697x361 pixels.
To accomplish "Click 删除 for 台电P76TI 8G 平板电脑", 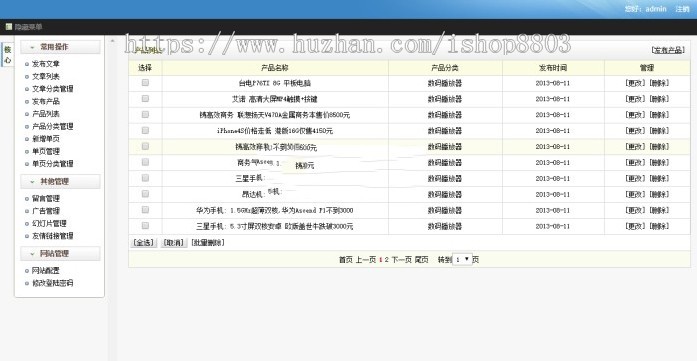I will coord(659,83).
